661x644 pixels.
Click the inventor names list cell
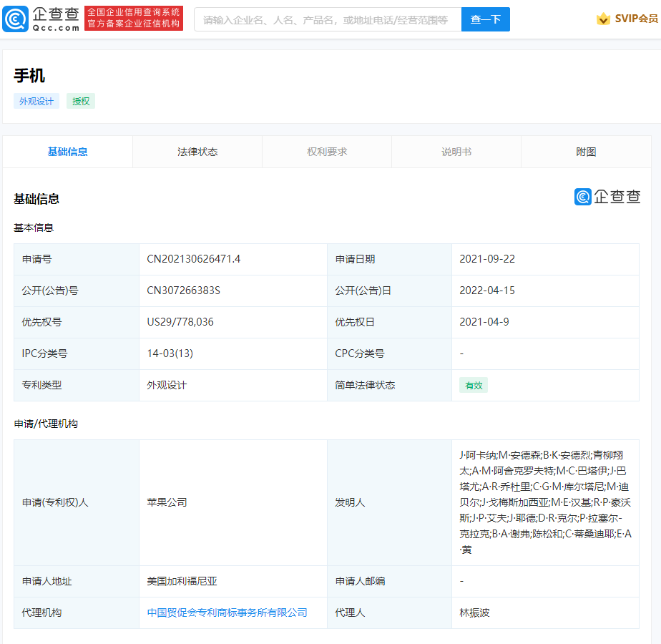pos(545,502)
